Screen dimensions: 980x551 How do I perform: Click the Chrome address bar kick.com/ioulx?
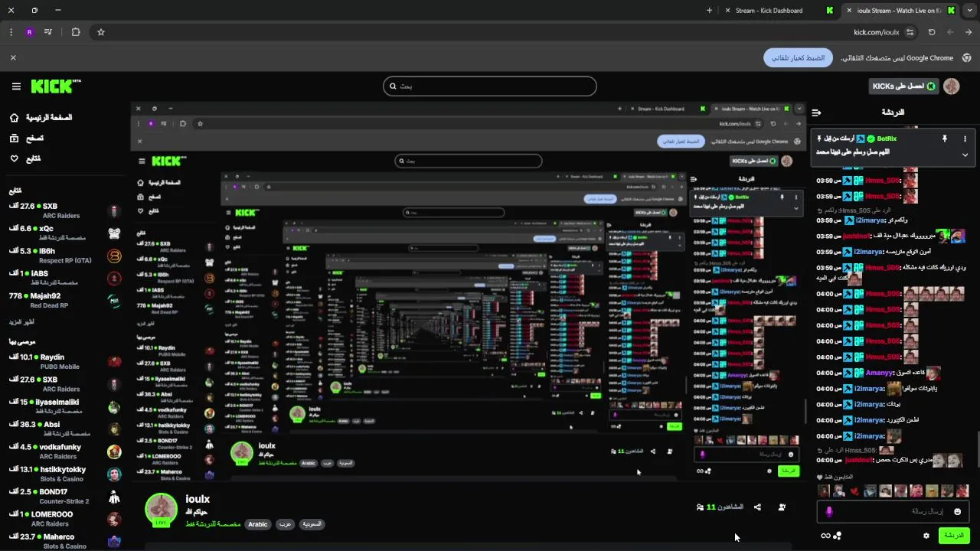tap(876, 32)
